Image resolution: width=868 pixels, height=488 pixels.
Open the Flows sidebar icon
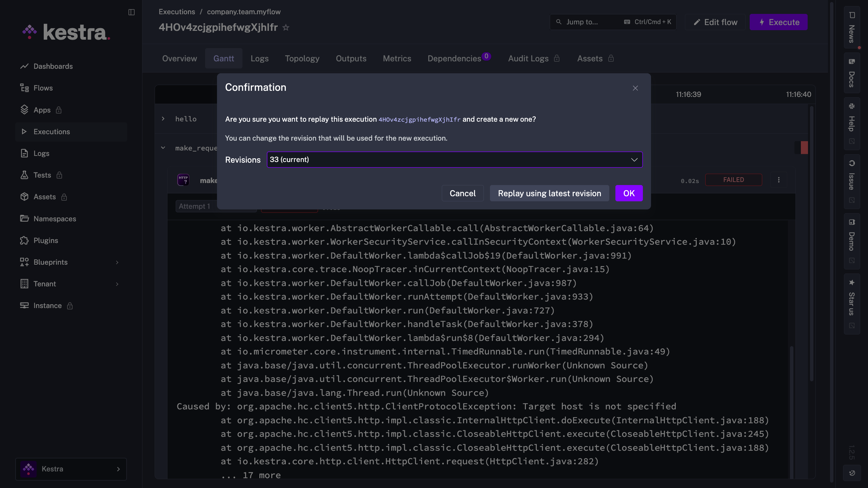[24, 88]
